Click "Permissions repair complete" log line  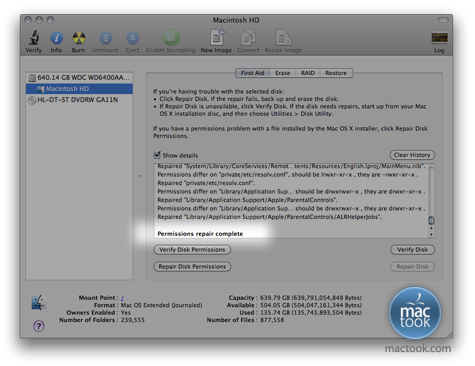(x=200, y=234)
